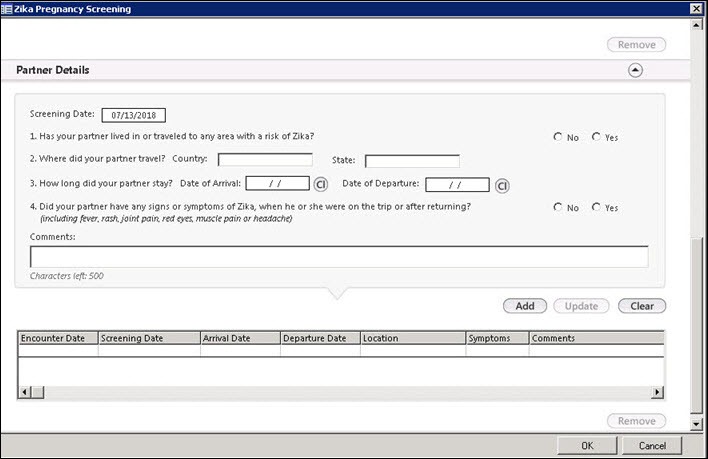This screenshot has height=459, width=708.
Task: Sort by Screening Date column header
Action: pos(149,338)
